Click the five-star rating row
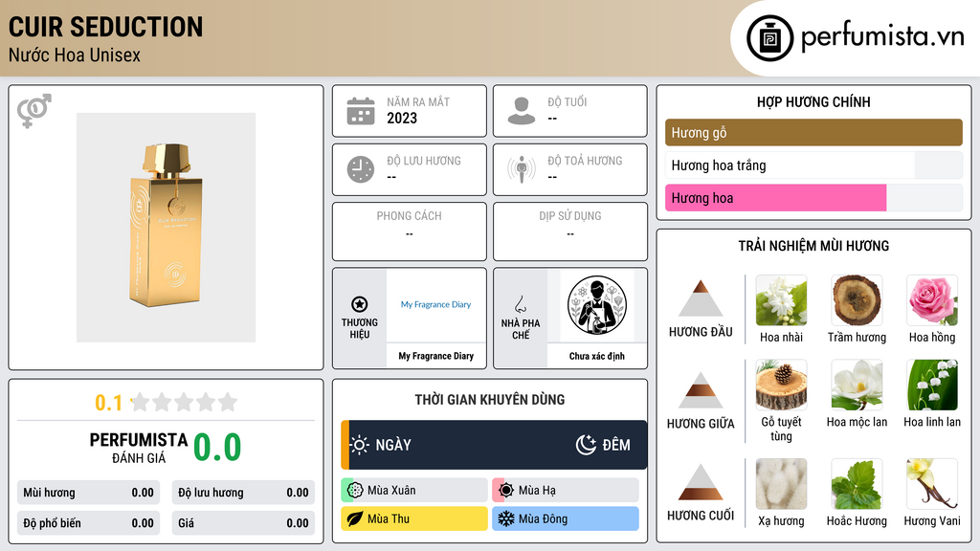The height and width of the screenshot is (551, 980). 185,402
